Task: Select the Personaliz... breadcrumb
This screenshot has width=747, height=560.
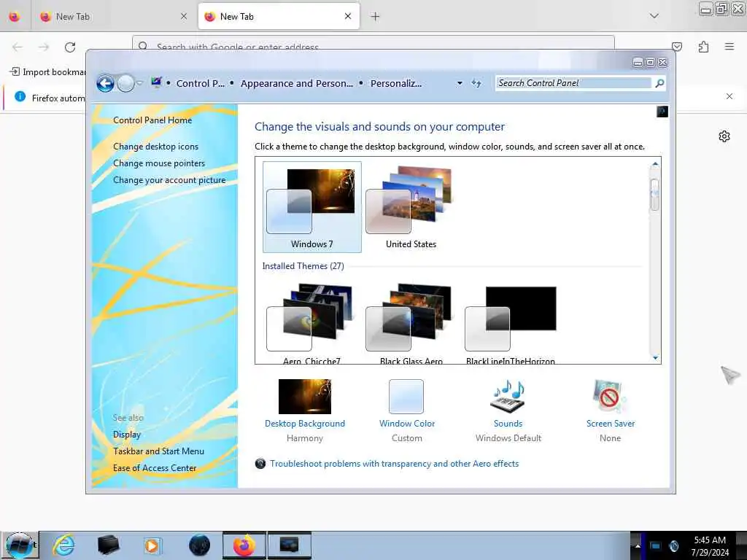Action: (x=396, y=83)
